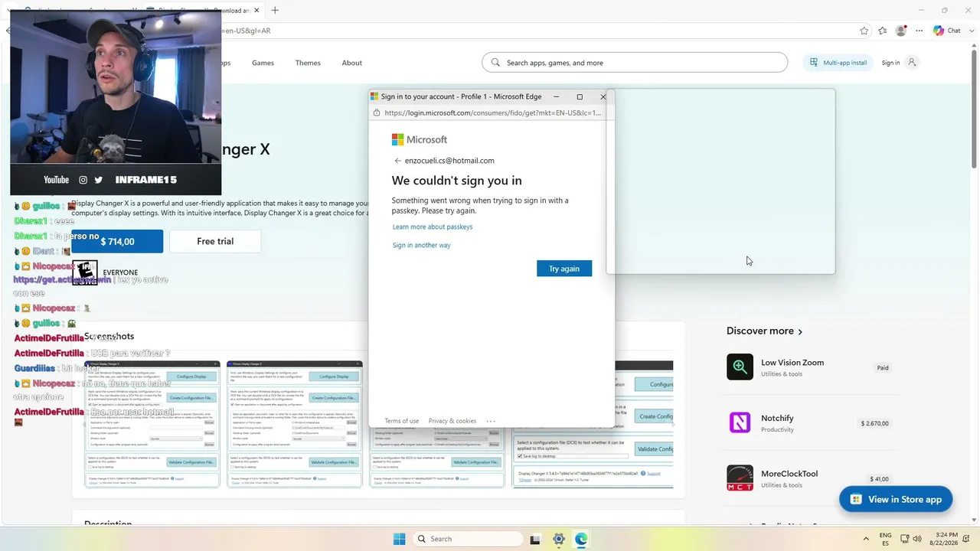This screenshot has height=551, width=980.
Task: Open the browser Favorites list icon
Action: point(883,31)
